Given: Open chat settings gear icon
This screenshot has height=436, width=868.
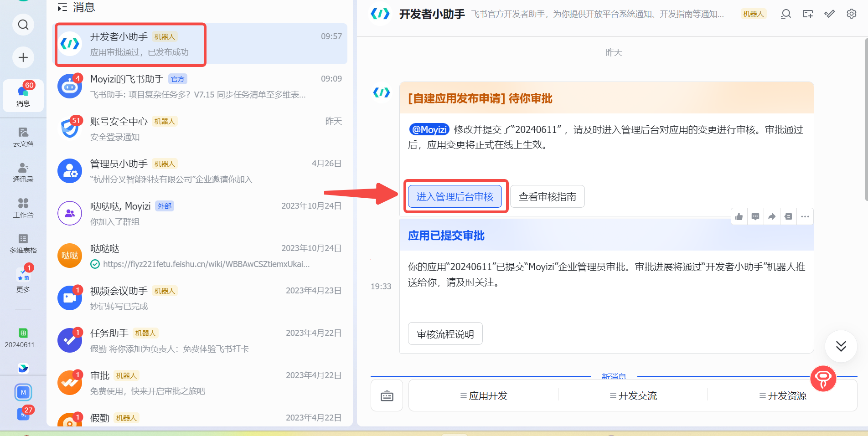Looking at the screenshot, I should (851, 14).
